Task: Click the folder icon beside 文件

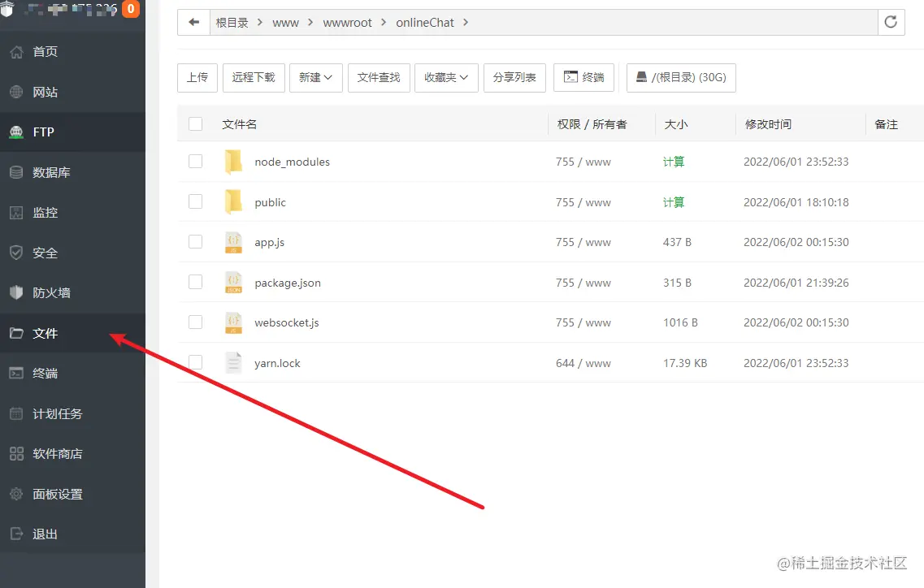Action: [16, 334]
